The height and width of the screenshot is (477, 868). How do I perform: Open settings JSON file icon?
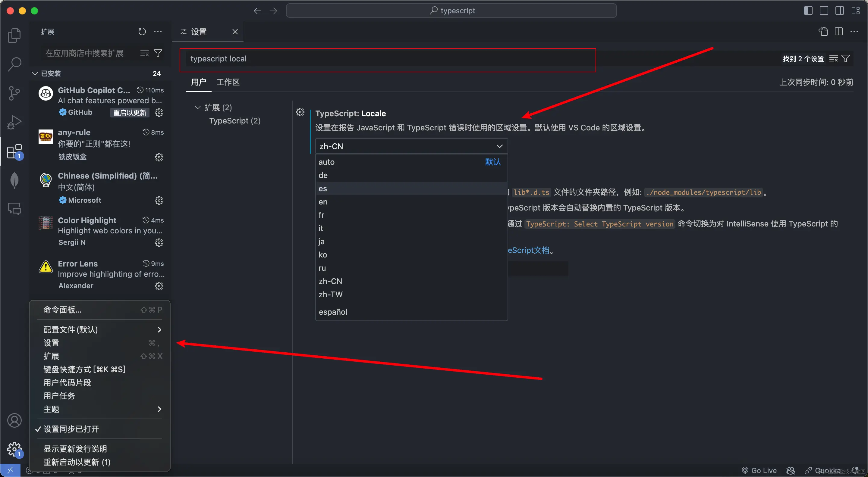(x=823, y=32)
